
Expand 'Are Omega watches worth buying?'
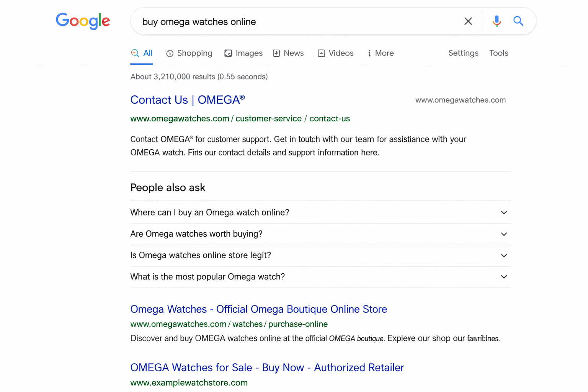(x=504, y=234)
